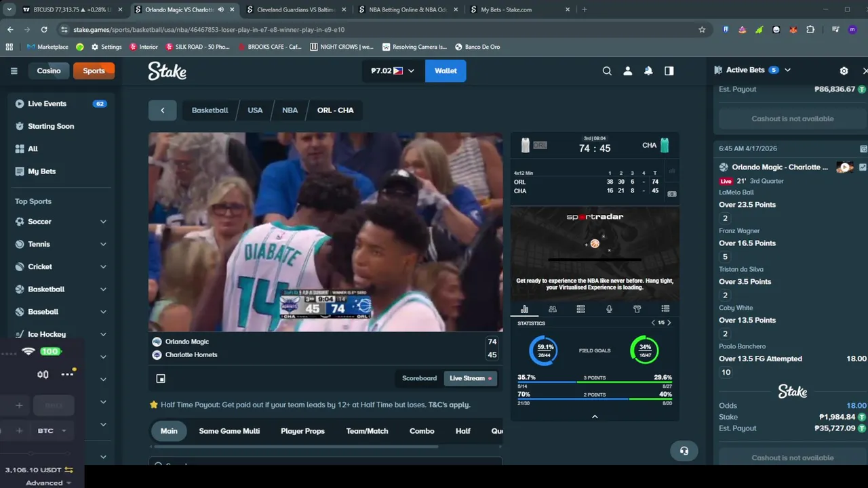Open the list view tab in tracker
Screen dimensions: 868x488
665,309
